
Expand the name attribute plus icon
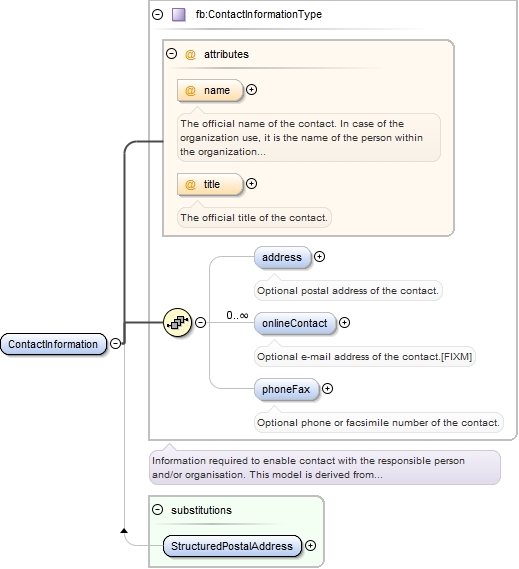point(252,90)
